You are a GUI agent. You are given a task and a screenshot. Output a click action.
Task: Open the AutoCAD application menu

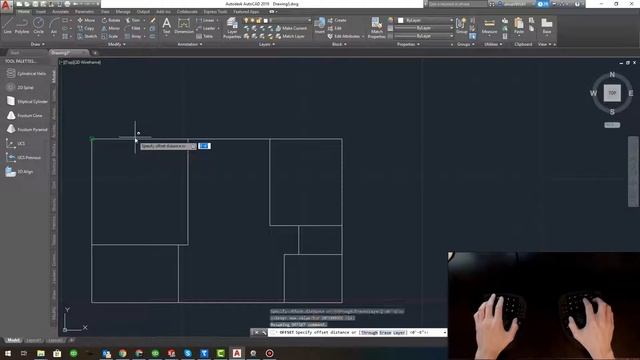tap(6, 5)
